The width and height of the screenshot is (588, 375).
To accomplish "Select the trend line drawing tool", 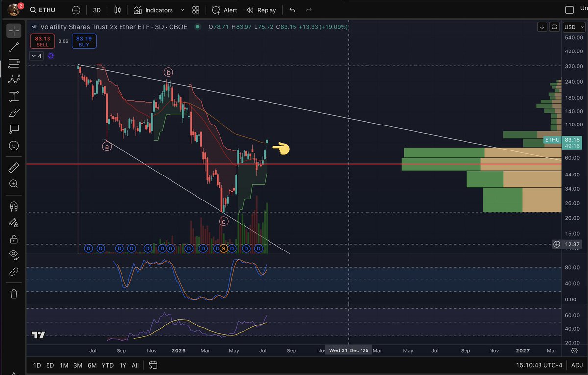I will [x=14, y=47].
